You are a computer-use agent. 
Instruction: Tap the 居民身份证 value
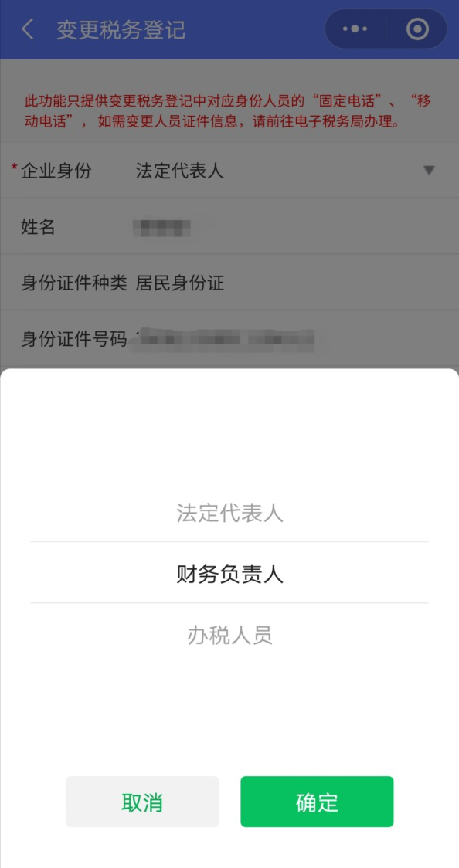180,283
